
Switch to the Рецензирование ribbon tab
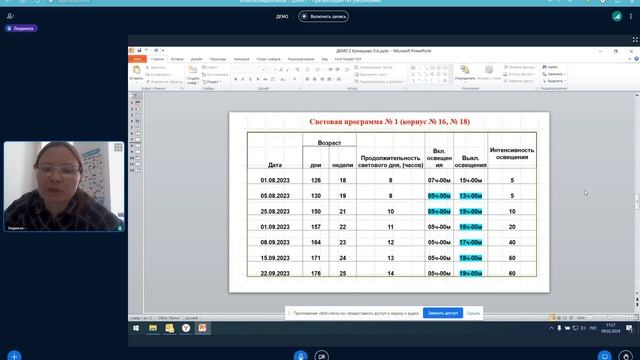301,59
